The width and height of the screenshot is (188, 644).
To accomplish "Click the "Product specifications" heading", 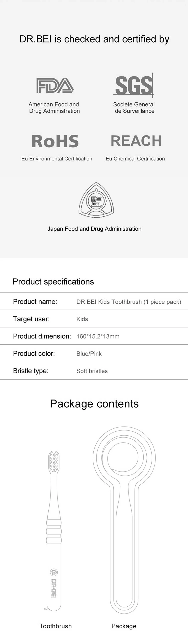I will point(53,282).
